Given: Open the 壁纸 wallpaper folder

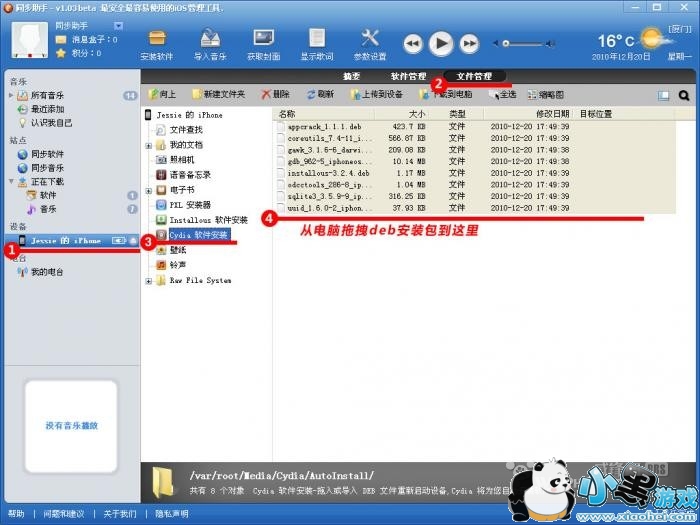Looking at the screenshot, I should click(x=178, y=250).
